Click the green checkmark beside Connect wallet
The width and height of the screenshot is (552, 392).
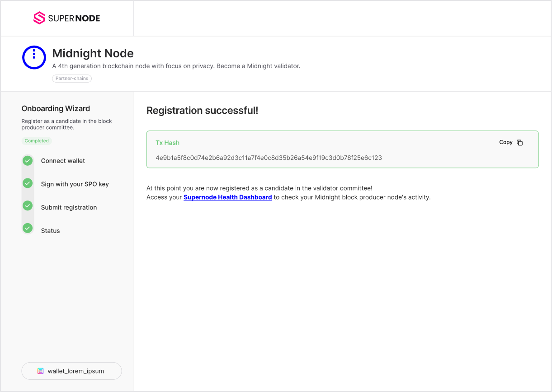28,160
